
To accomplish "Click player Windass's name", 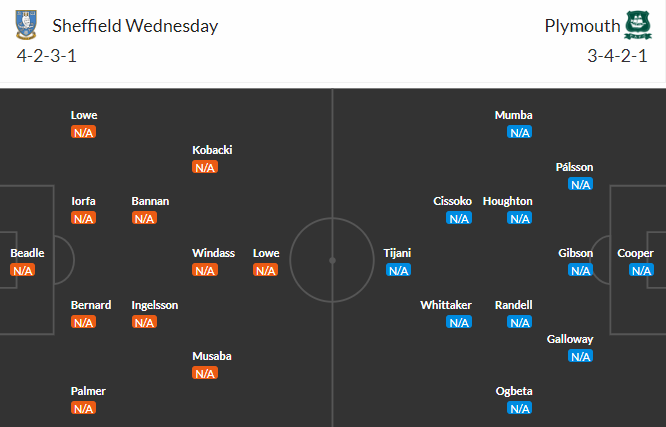I will (x=213, y=253).
